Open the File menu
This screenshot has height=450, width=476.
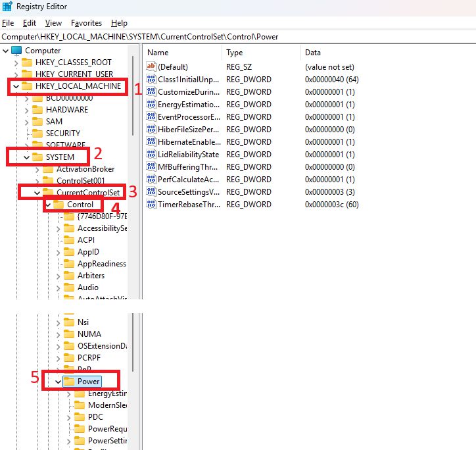click(x=8, y=23)
